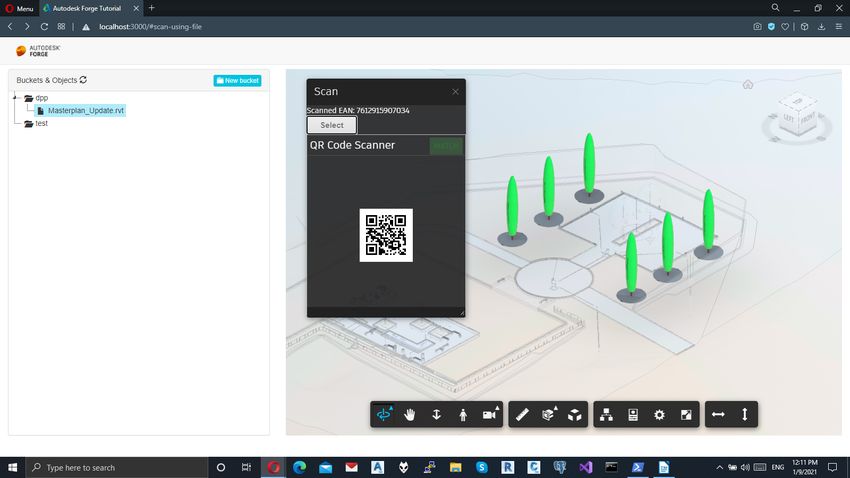Open the Camera interactions tool
The width and height of the screenshot is (850, 478).
[x=490, y=415]
